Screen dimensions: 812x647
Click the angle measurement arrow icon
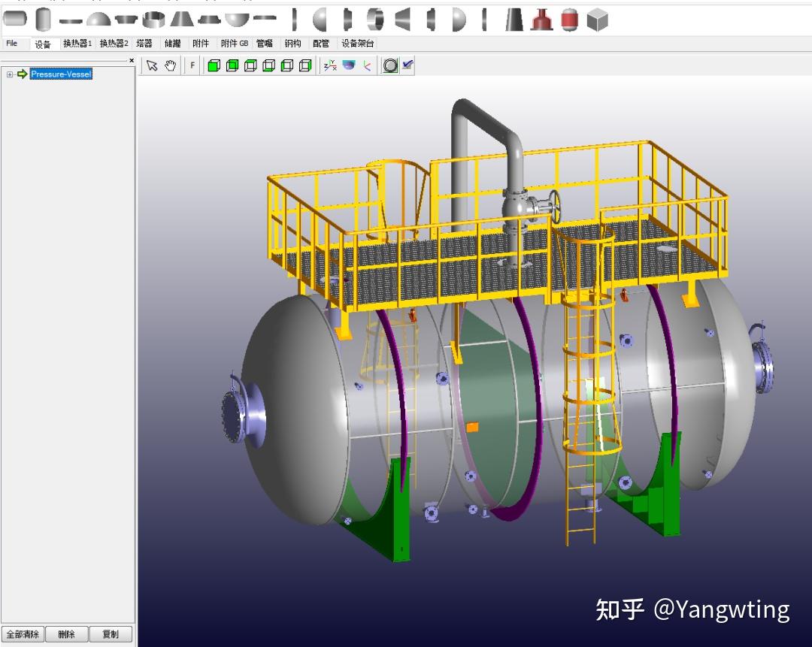tap(365, 65)
